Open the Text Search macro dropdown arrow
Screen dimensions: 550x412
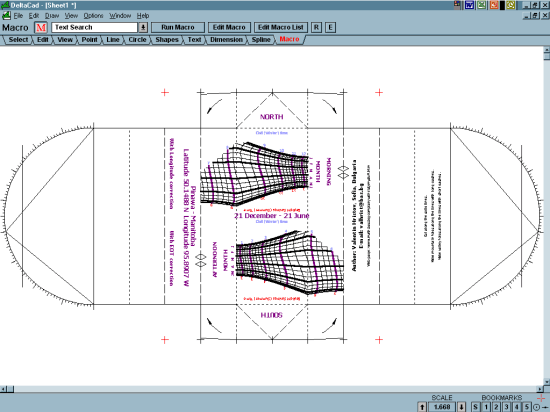pos(143,27)
